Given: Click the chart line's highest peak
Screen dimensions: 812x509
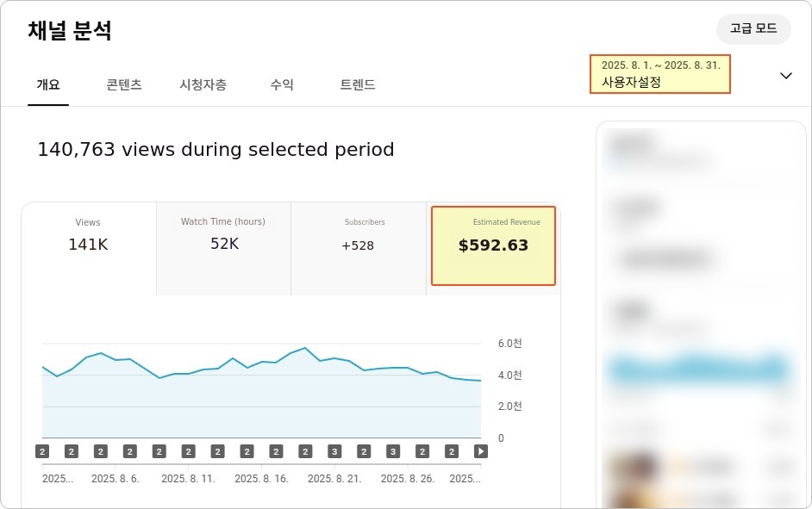Looking at the screenshot, I should (305, 348).
